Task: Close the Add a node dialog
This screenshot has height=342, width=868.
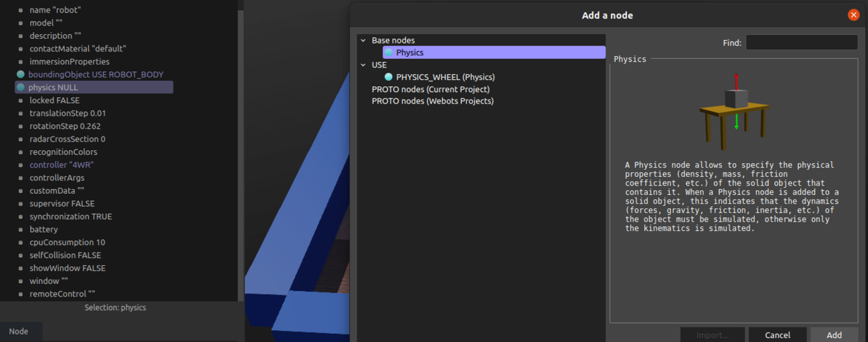Action: point(853,15)
